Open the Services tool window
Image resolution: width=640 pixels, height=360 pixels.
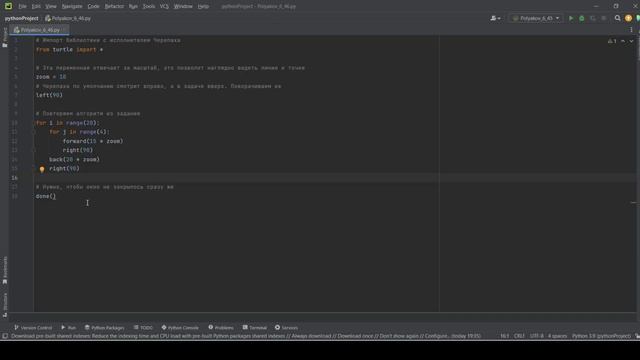pos(286,327)
